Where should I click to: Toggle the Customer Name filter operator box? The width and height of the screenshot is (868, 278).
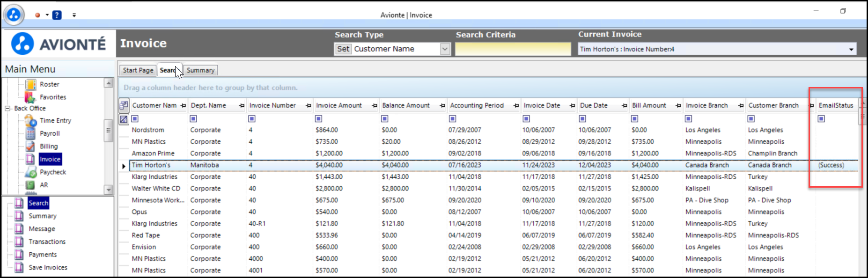pyautogui.click(x=135, y=119)
